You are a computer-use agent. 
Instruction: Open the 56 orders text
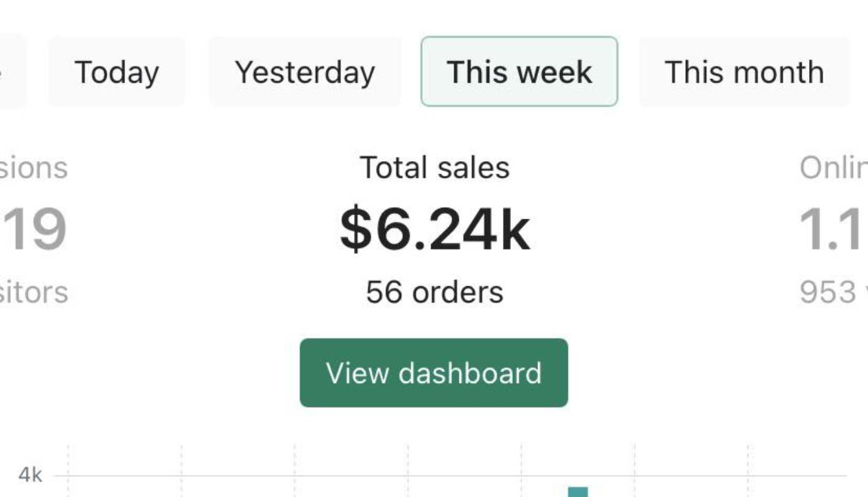434,292
